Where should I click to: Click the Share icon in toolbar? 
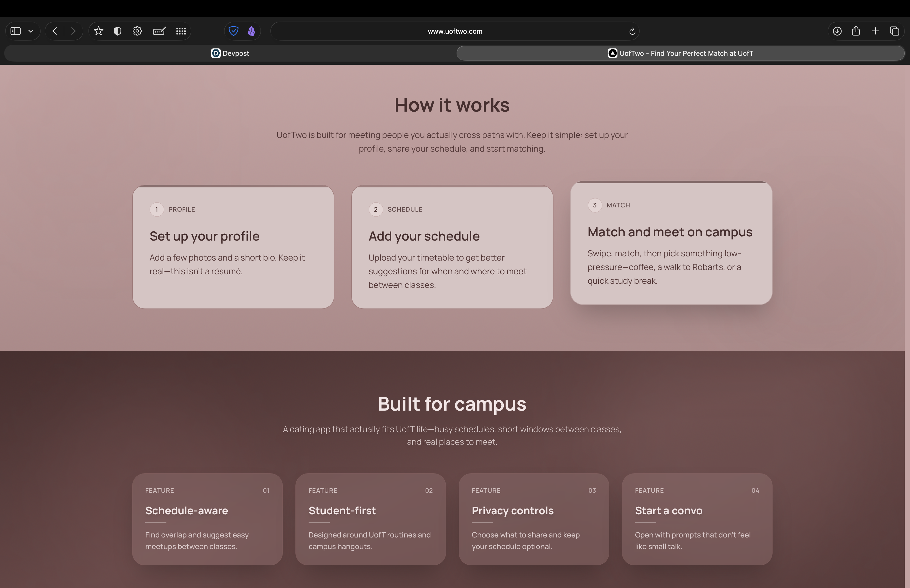856,31
